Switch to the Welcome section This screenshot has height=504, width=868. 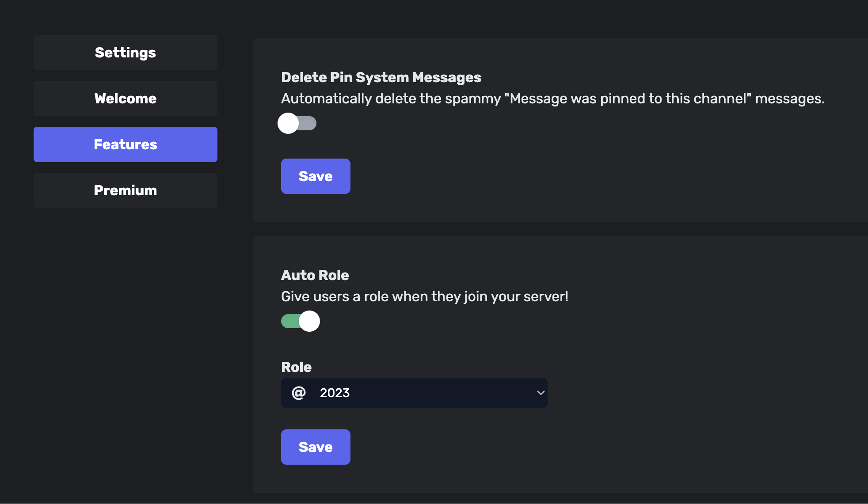pos(125,99)
